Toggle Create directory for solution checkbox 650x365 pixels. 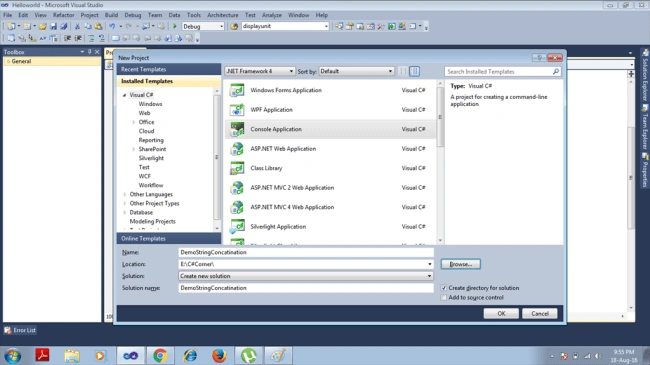coord(444,288)
